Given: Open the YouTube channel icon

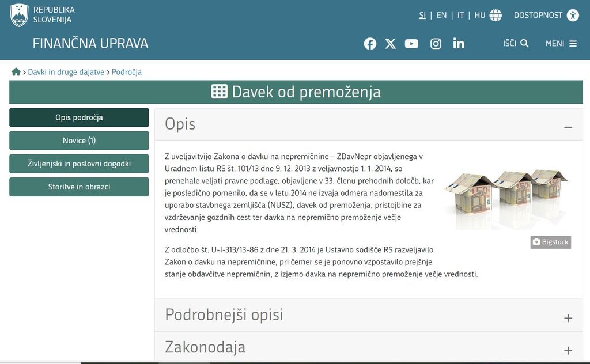Looking at the screenshot, I should 411,44.
